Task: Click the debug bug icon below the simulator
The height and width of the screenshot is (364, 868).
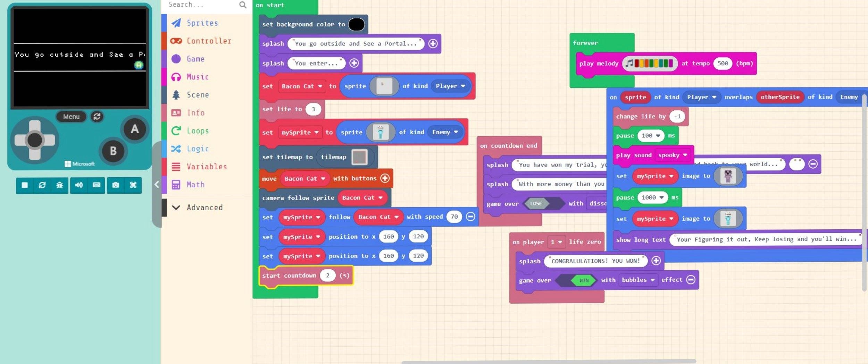Action: coord(60,185)
